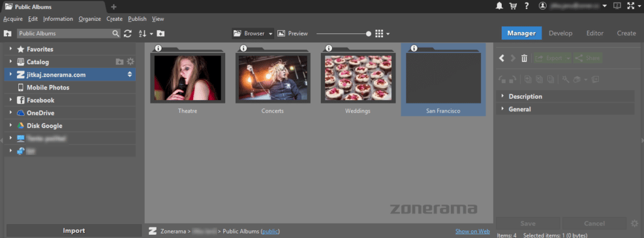Click the Show on Web link

pyautogui.click(x=472, y=231)
